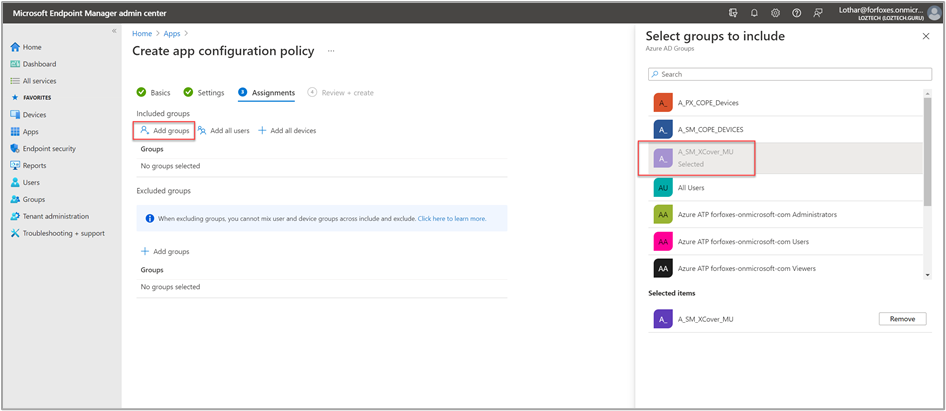Click the A_PX_COPE_Devices group avatar
946x411 pixels.
662,103
